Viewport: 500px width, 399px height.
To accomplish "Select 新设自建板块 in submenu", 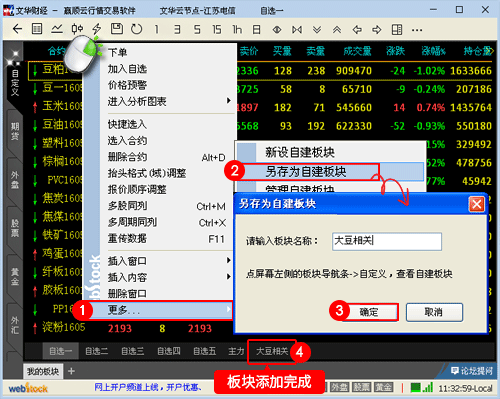I will [330, 152].
